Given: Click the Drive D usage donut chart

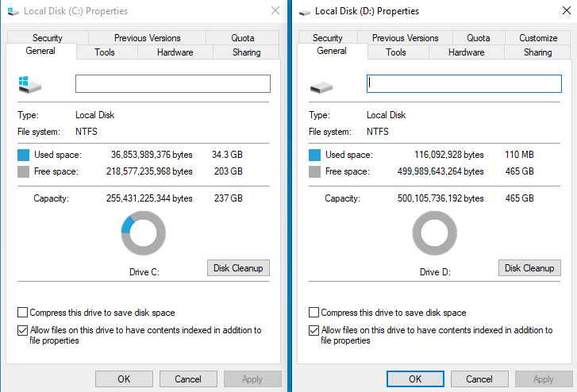Looking at the screenshot, I should tap(435, 233).
